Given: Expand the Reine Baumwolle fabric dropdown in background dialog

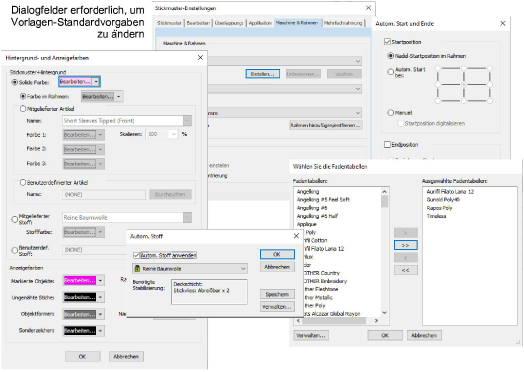Looking at the screenshot, I should [187, 218].
